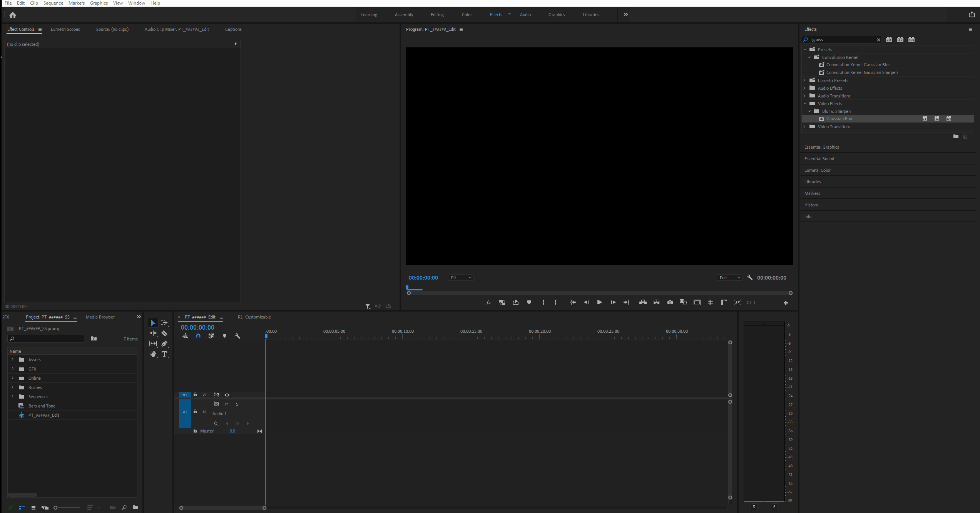Click the Home icon
The height and width of the screenshot is (513, 980).
click(13, 15)
